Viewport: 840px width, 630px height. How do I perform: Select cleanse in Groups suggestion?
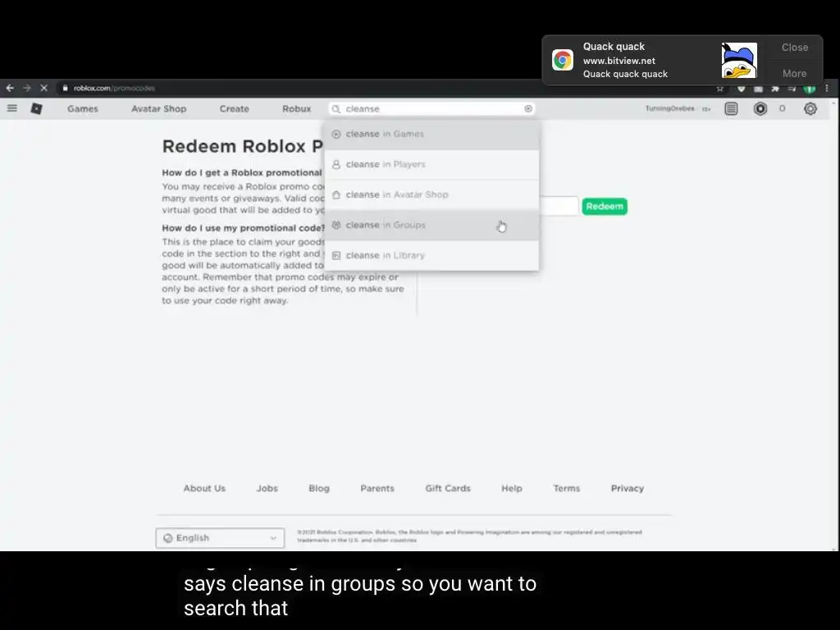[x=431, y=225]
